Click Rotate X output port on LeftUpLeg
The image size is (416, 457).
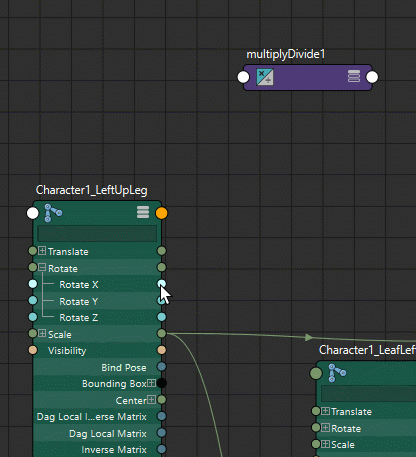[162, 284]
